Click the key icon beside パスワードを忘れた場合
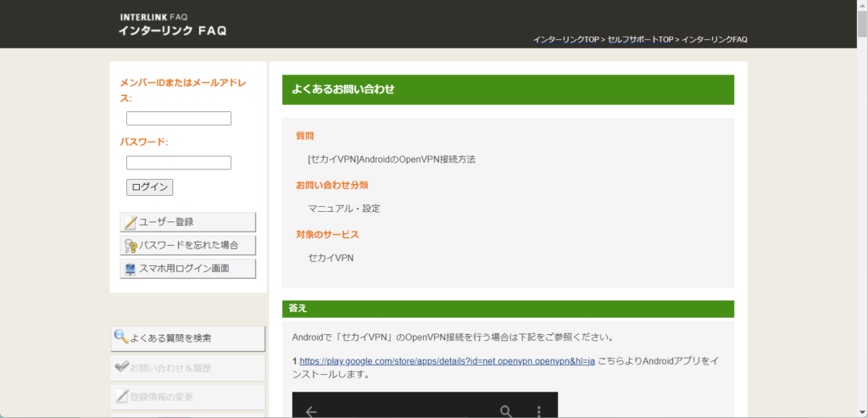Screen dimensions: 868x418 click(130, 245)
